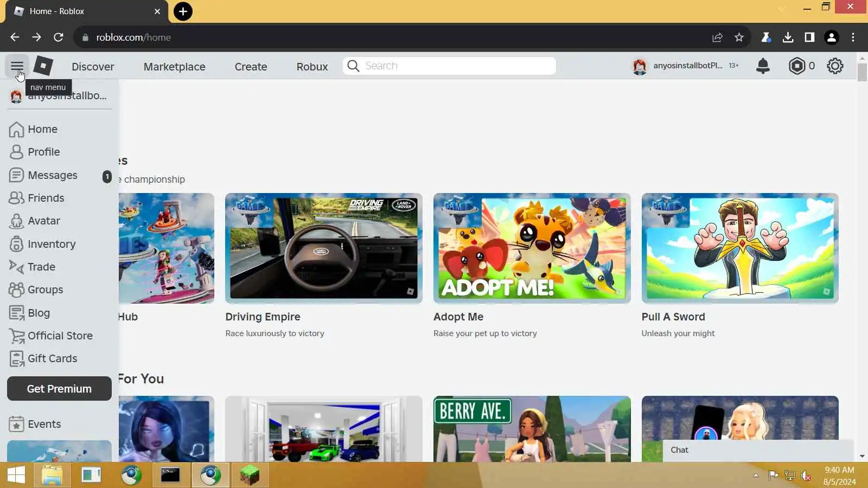Open the Messages sidebar icon
The width and height of the screenshot is (868, 488).
tap(16, 175)
